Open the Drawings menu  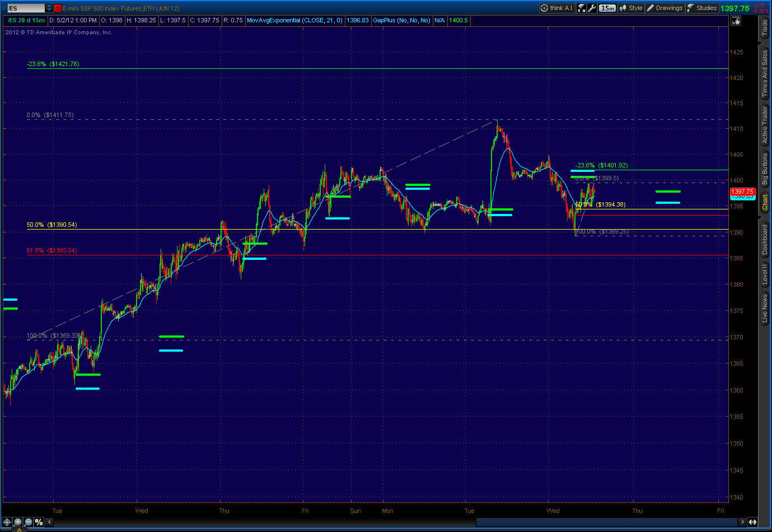pos(665,8)
